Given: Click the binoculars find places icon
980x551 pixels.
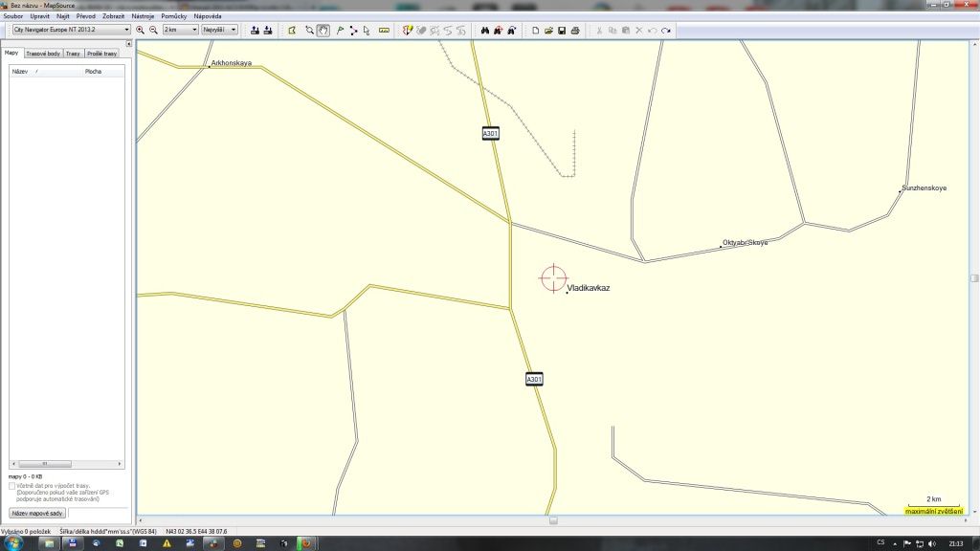Looking at the screenshot, I should 485,30.
